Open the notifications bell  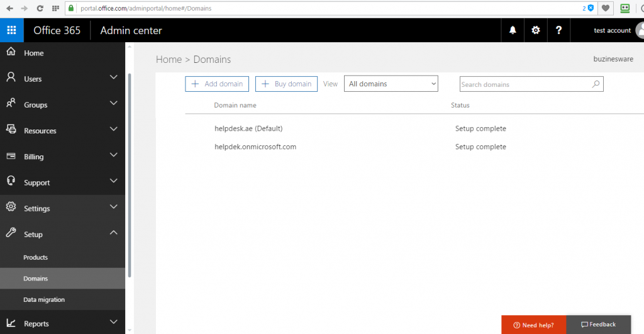point(513,30)
